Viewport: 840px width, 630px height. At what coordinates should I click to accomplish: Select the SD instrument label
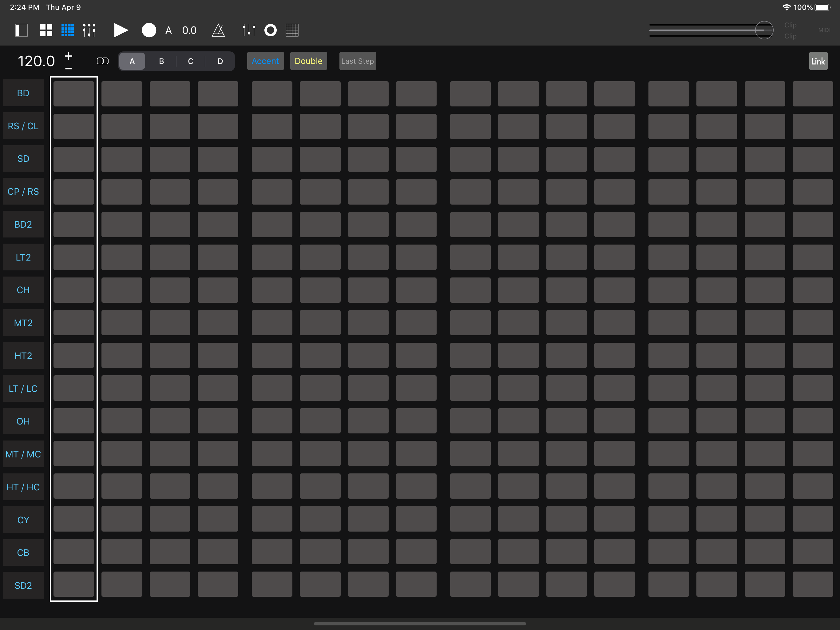click(23, 159)
